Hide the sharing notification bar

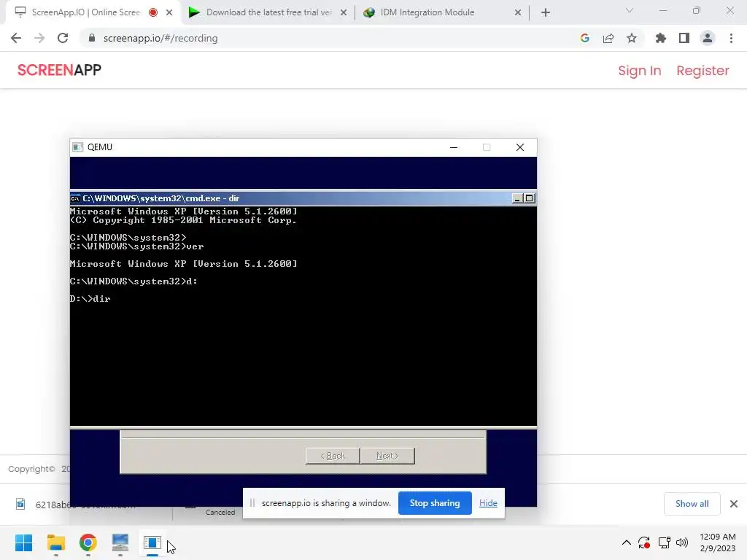pos(488,503)
